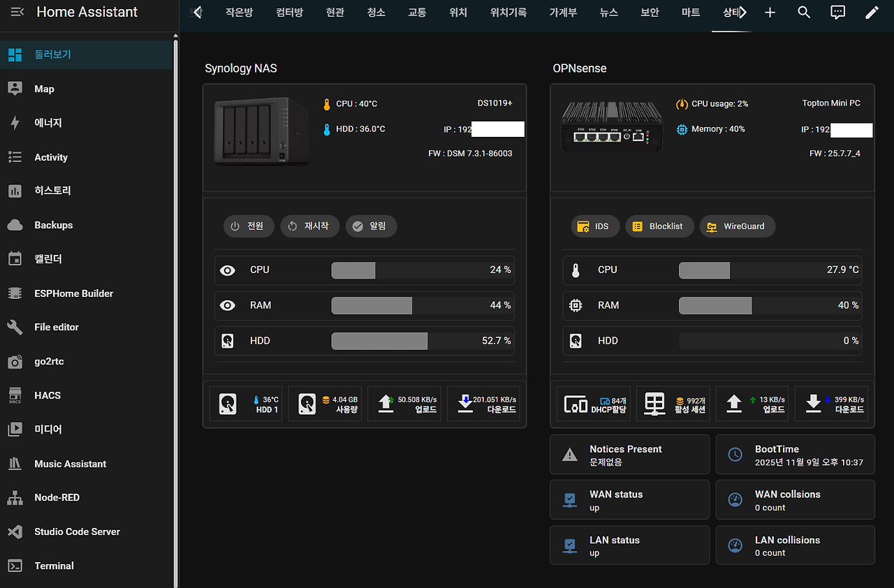Switch to the 가계부 tab

(564, 13)
